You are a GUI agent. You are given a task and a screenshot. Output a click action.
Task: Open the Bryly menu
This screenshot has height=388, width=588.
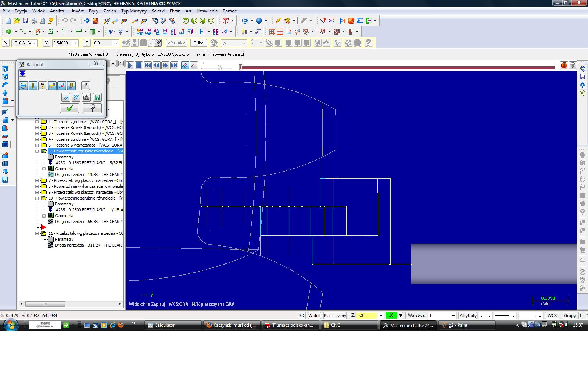click(94, 11)
